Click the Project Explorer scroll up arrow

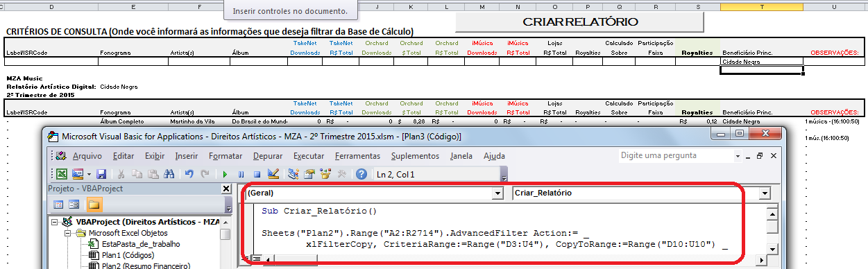click(225, 222)
